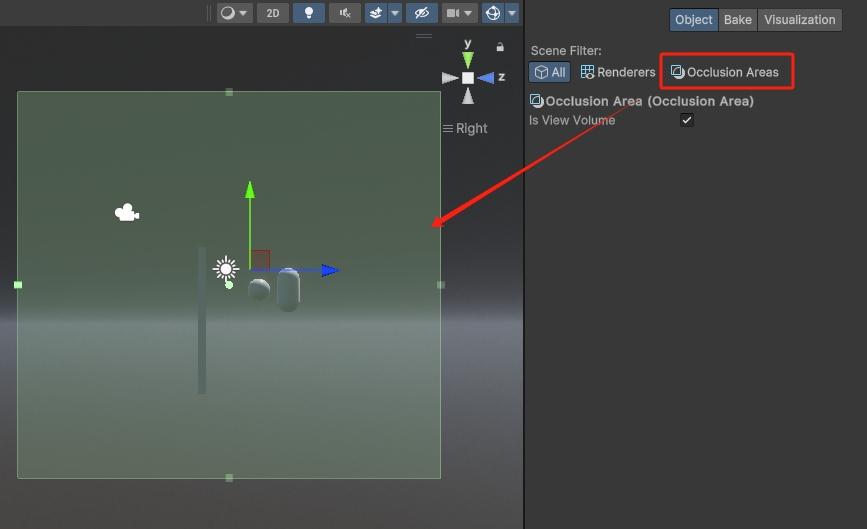The width and height of the screenshot is (867, 529).
Task: Click the 'Scene Filter:' label
Action: (x=566, y=51)
